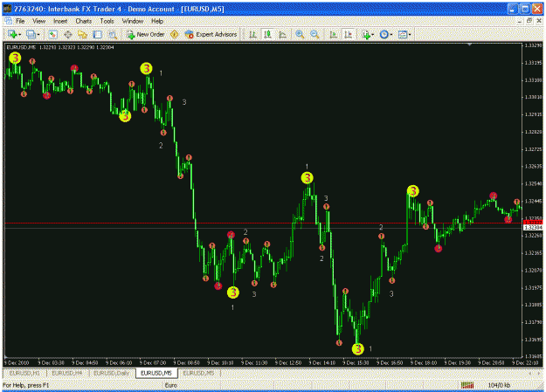Open the Terminal window icon
This screenshot has height=392, width=546.
point(98,34)
